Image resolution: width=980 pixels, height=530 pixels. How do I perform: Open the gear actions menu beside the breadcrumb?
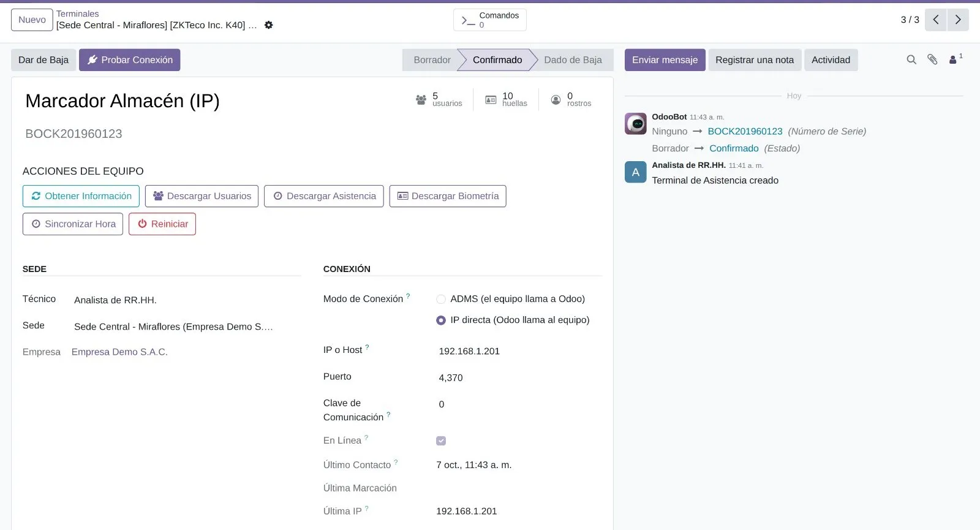click(x=268, y=25)
